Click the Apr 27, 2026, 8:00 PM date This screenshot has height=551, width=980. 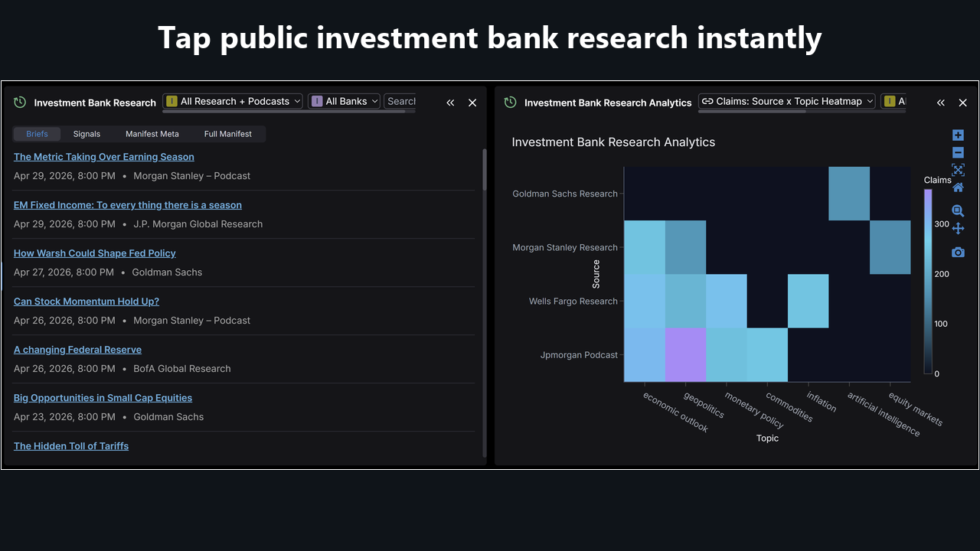64,272
